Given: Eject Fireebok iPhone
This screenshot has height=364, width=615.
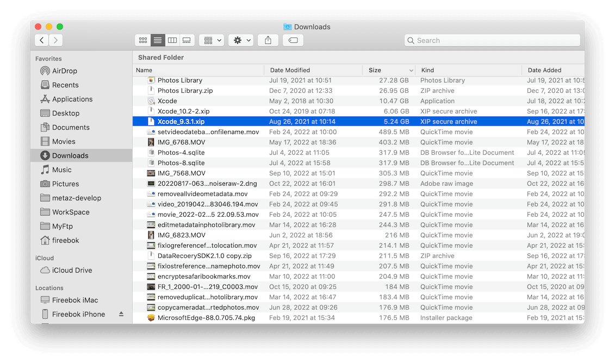Looking at the screenshot, I should (x=121, y=314).
